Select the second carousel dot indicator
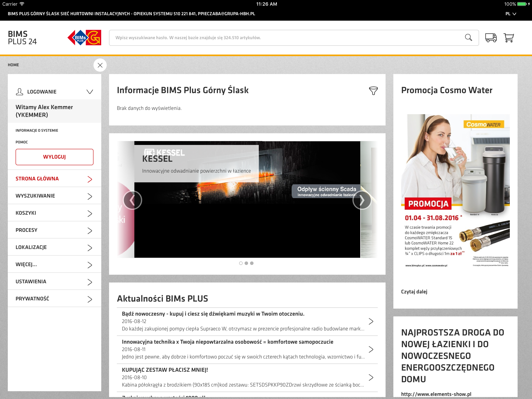The height and width of the screenshot is (399, 532). (246, 263)
